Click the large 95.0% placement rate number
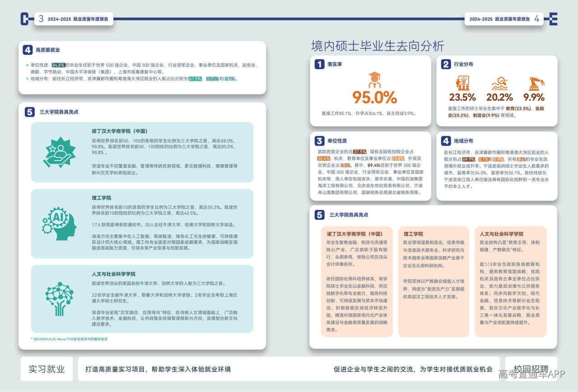 [374, 97]
